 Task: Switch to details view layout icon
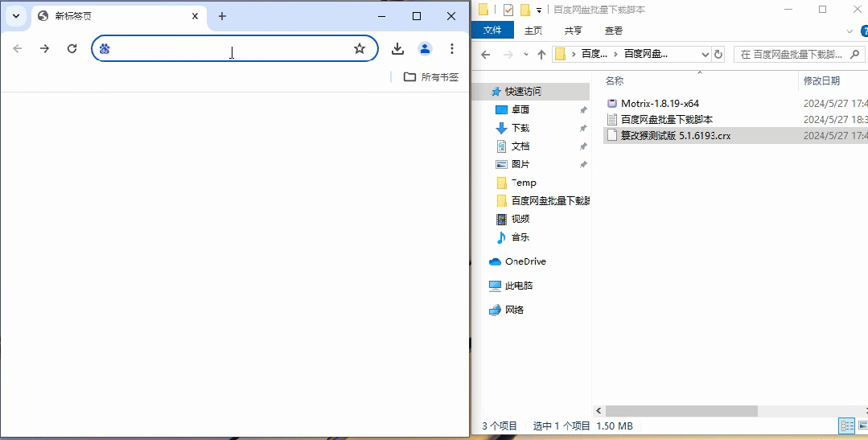(847, 426)
